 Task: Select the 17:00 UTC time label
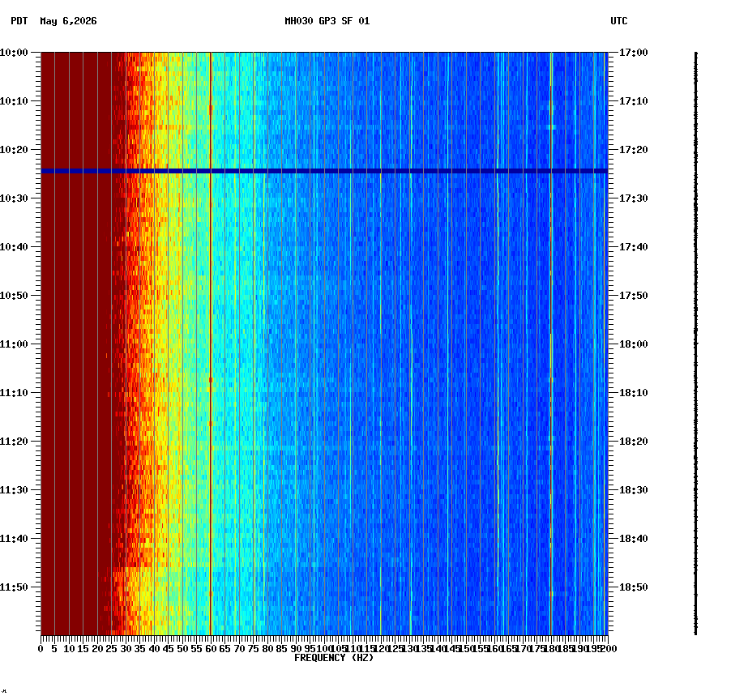pyautogui.click(x=634, y=53)
